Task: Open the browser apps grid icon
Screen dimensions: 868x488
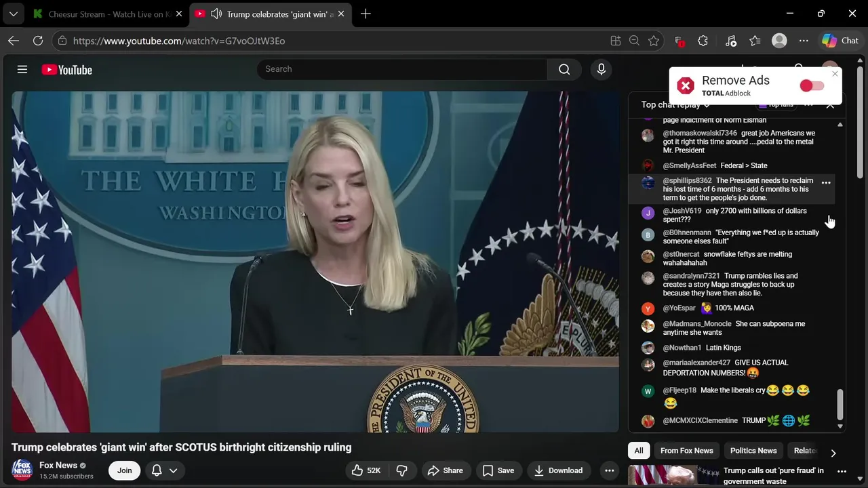Action: pyautogui.click(x=616, y=41)
